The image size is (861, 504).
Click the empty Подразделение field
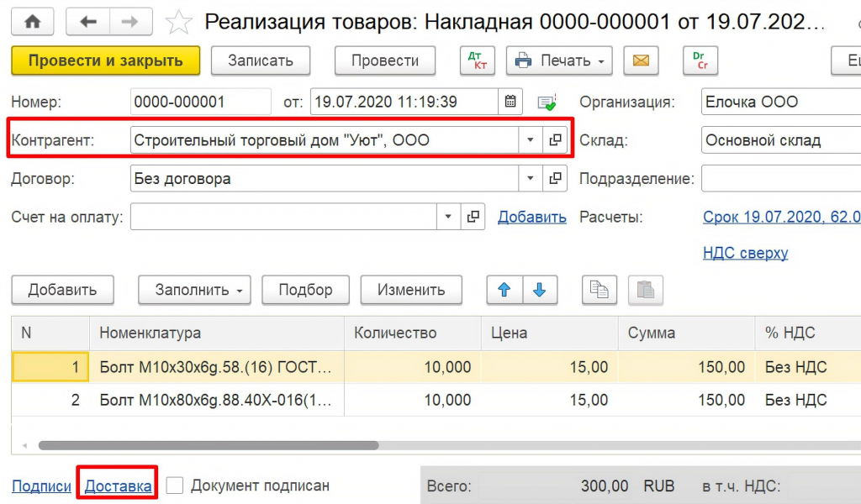[781, 179]
